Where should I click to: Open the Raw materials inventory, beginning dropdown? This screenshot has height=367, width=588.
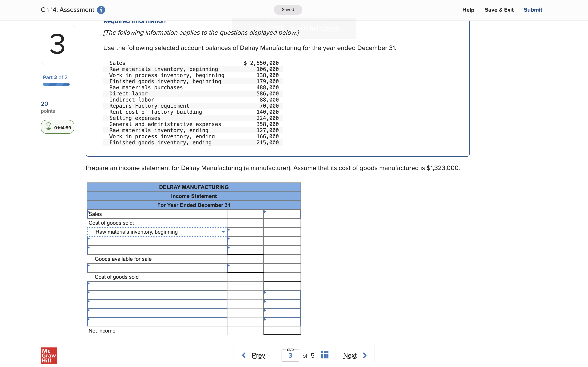click(223, 232)
